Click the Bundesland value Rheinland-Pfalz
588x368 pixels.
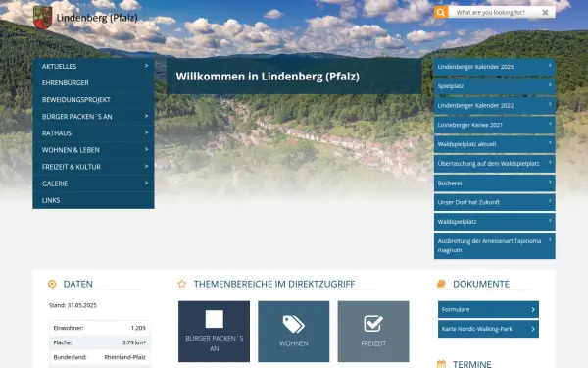(124, 357)
